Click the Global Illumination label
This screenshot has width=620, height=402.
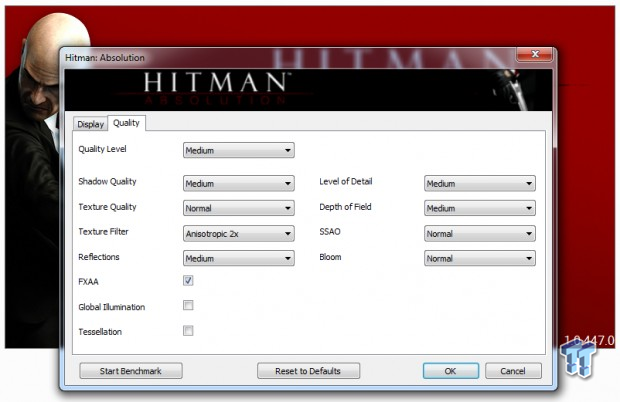coord(112,307)
